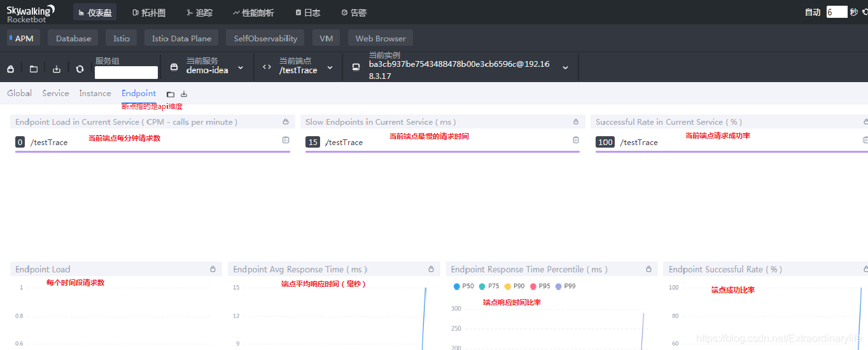
Task: Click the lock icon on the Endpoint Load chart
Action: coord(213,269)
